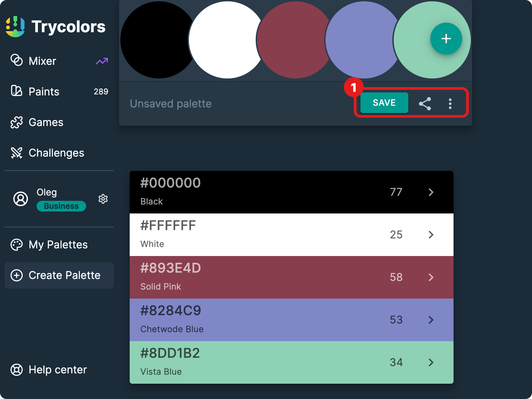Click the My Palettes palette icon
The height and width of the screenshot is (399, 532).
(x=17, y=245)
